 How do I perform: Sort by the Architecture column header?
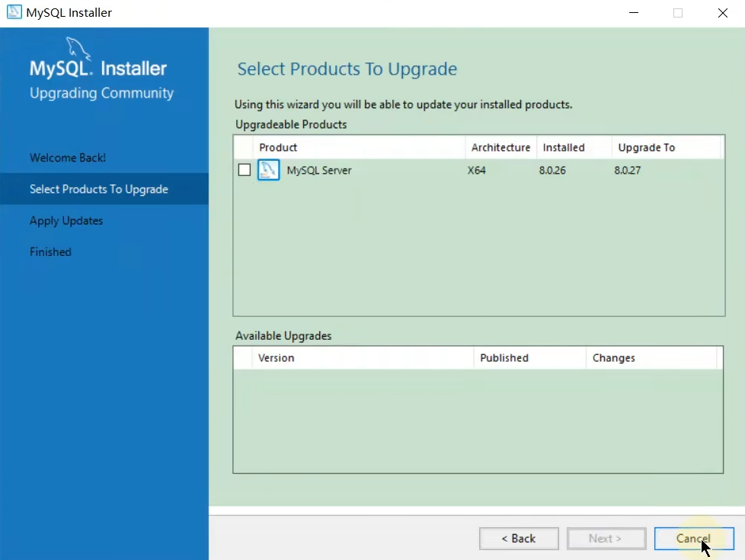click(500, 147)
